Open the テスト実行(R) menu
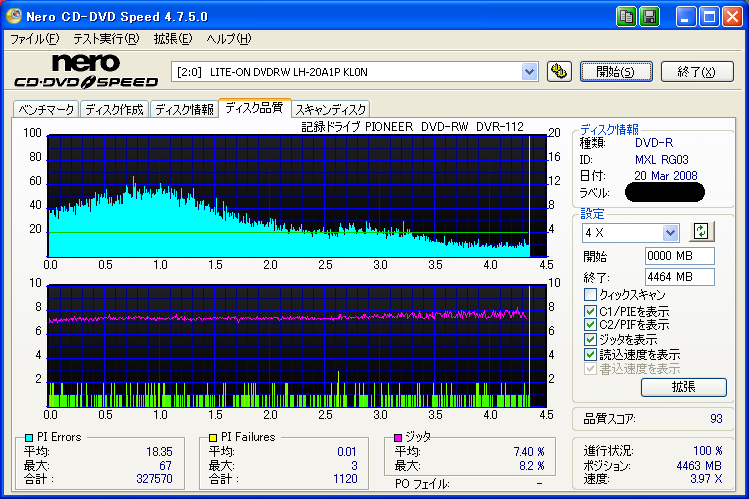The width and height of the screenshot is (749, 499). point(106,39)
